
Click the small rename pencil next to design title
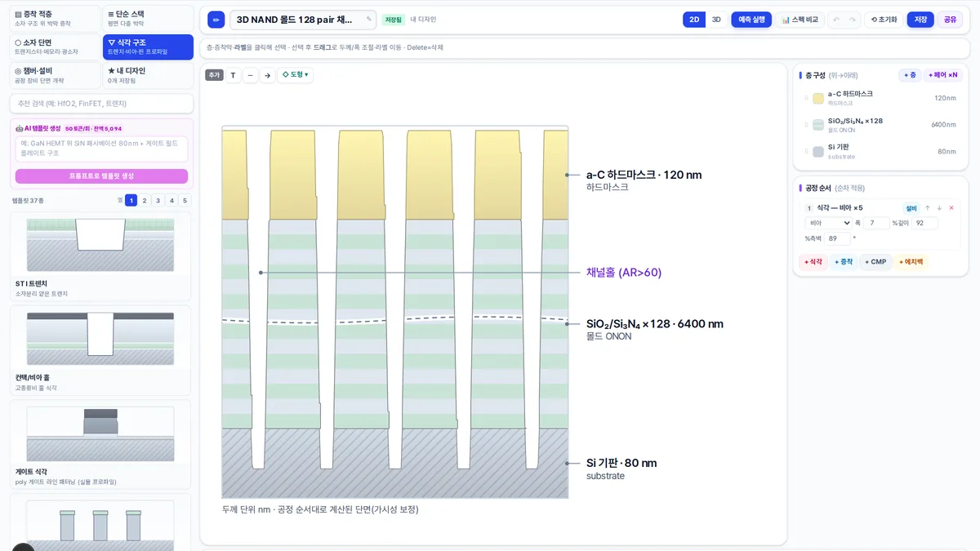click(368, 20)
